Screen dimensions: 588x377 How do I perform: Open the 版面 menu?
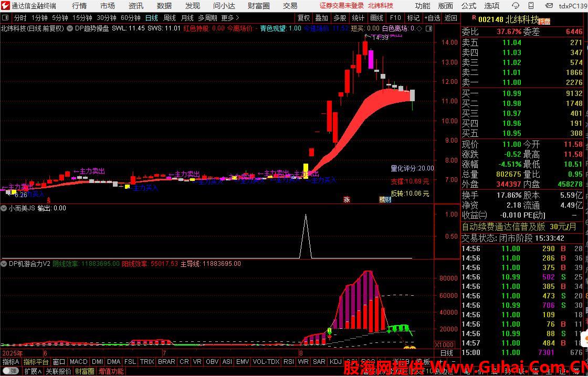(x=446, y=6)
